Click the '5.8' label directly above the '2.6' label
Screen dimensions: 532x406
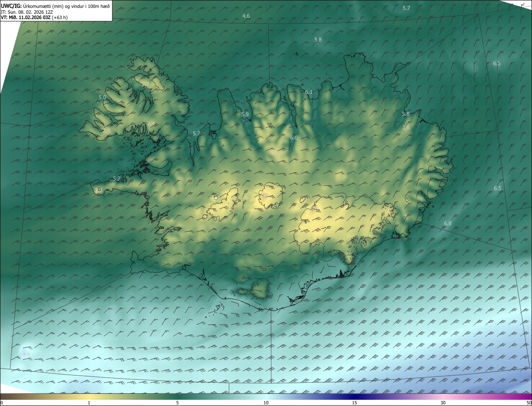tap(406, 114)
